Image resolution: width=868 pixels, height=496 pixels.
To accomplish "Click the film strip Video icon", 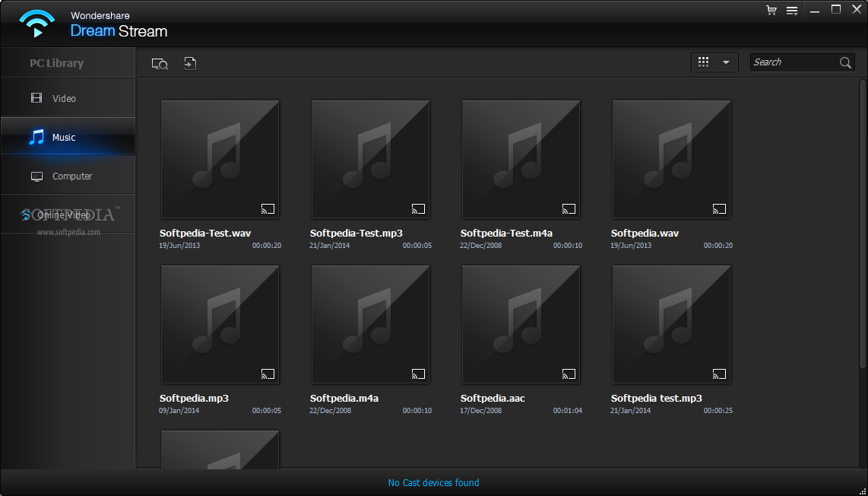I will pos(36,98).
